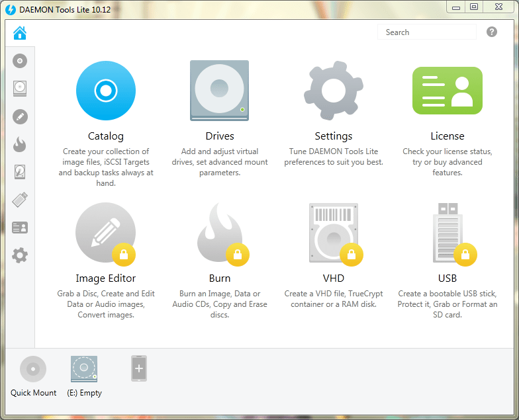Open the locked USB stick icon
The height and width of the screenshot is (420, 519).
pyautogui.click(x=448, y=233)
